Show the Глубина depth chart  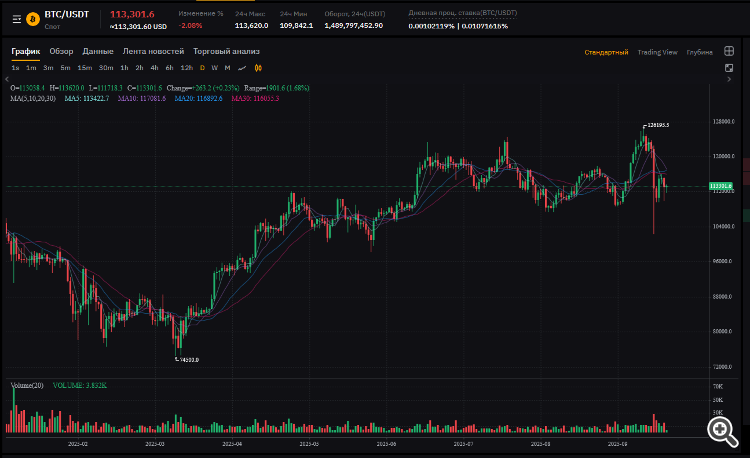[x=699, y=51]
